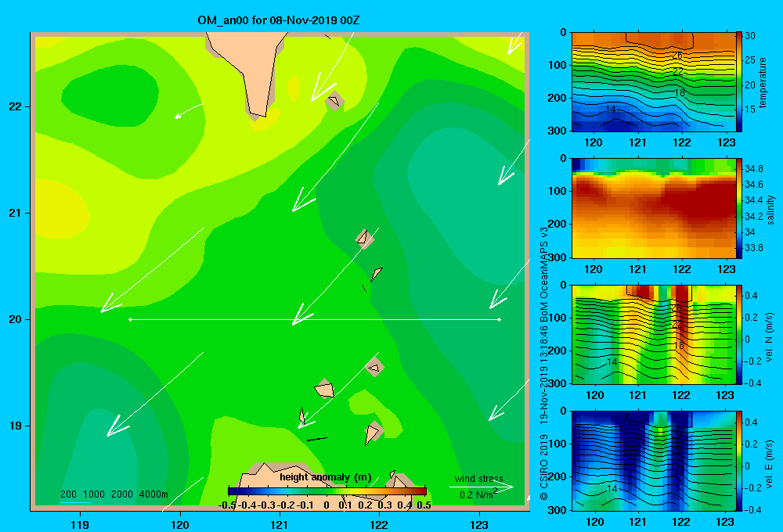Click latitude label '21' on the main map axis
Screen dimensions: 783x532
click(16, 213)
